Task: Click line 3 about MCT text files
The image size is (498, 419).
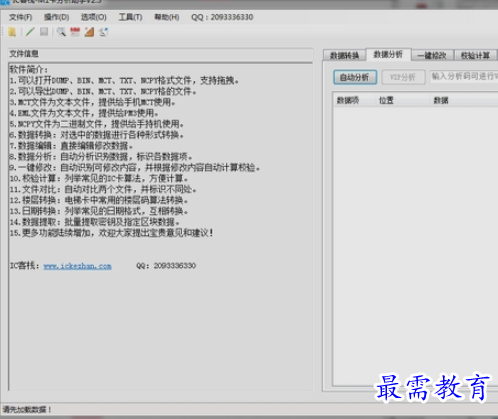Action: click(92, 102)
